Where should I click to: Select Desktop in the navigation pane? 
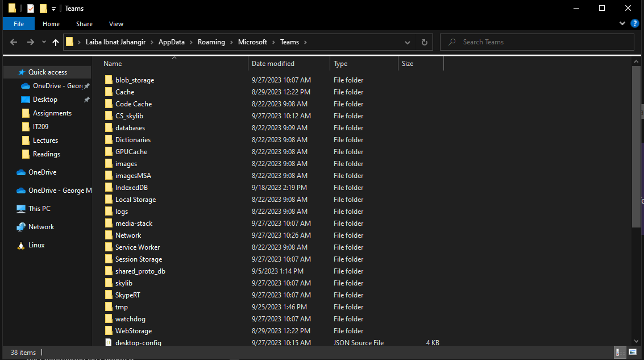45,100
